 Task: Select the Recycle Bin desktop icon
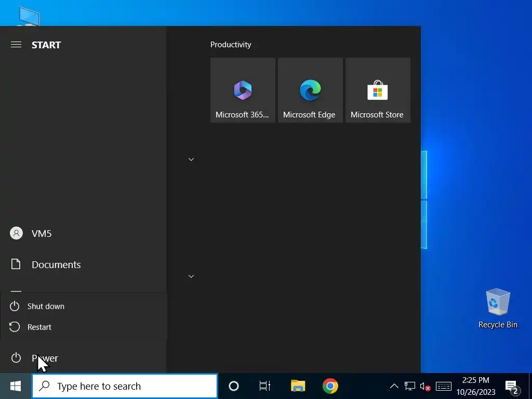tap(498, 309)
